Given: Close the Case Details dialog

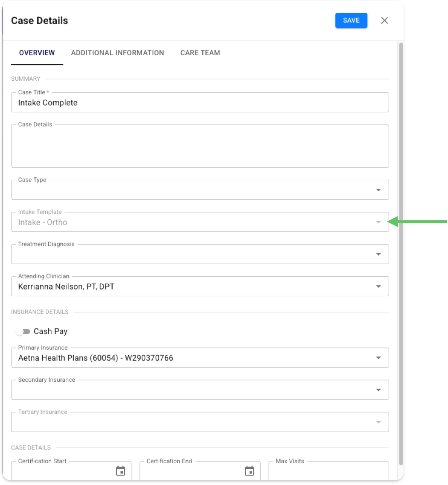Looking at the screenshot, I should (x=384, y=20).
